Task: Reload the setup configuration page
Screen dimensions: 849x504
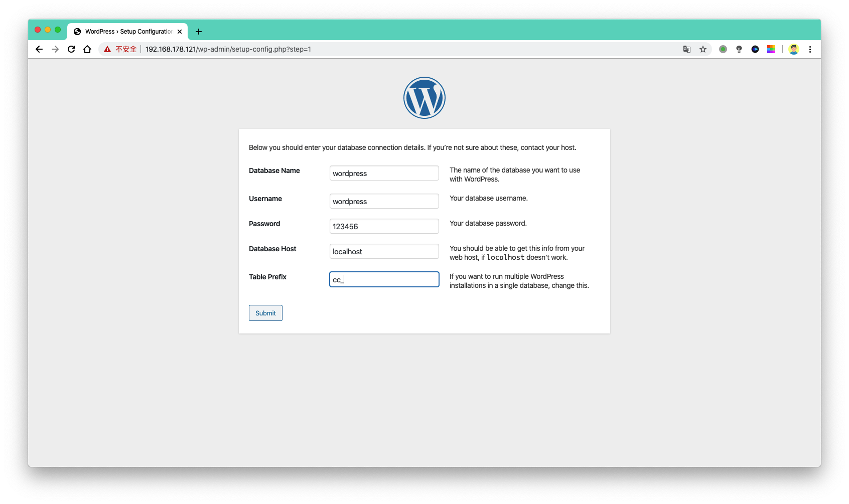Action: (71, 49)
